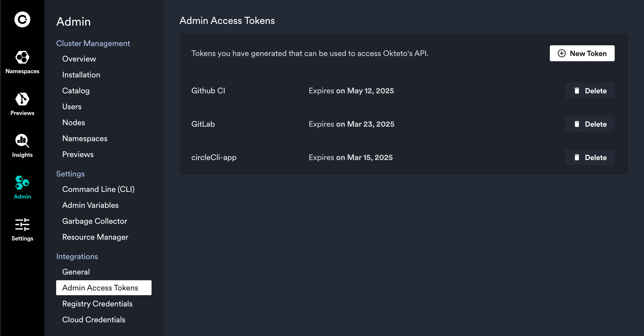Open the General integrations page
The height and width of the screenshot is (336, 644).
76,272
